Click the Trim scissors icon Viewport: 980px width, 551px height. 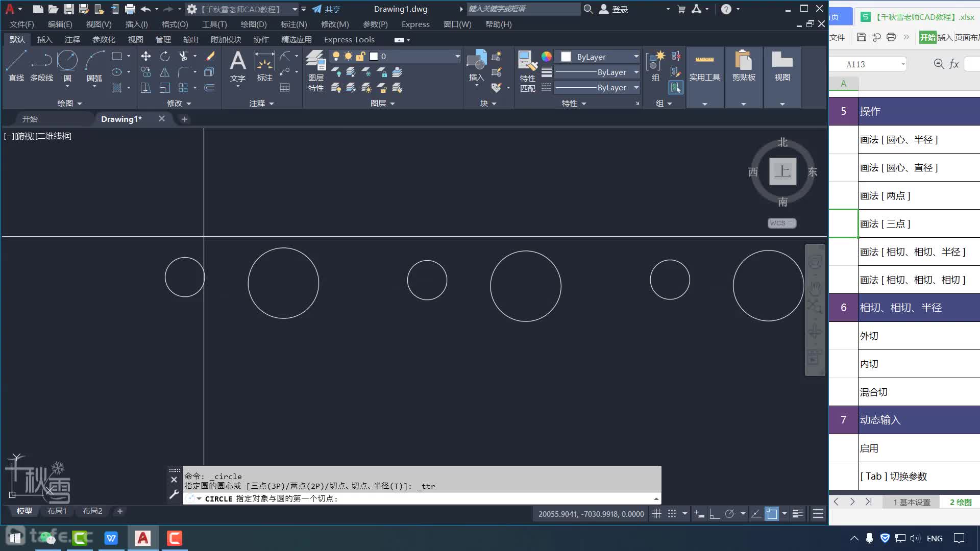point(183,56)
